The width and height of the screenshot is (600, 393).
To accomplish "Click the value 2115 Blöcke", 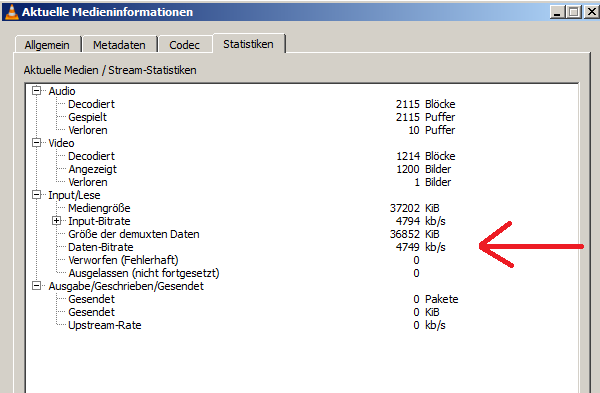I will pyautogui.click(x=425, y=104).
